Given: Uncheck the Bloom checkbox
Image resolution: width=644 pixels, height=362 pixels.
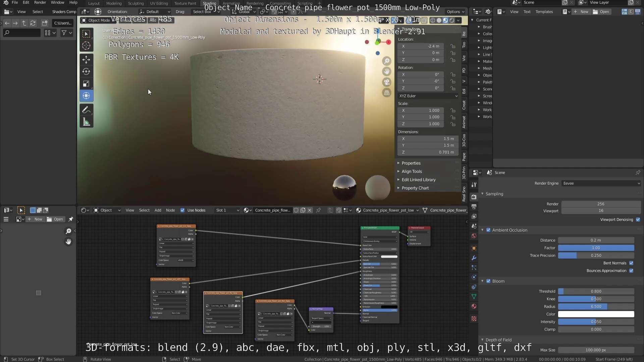Looking at the screenshot, I should pos(488,281).
